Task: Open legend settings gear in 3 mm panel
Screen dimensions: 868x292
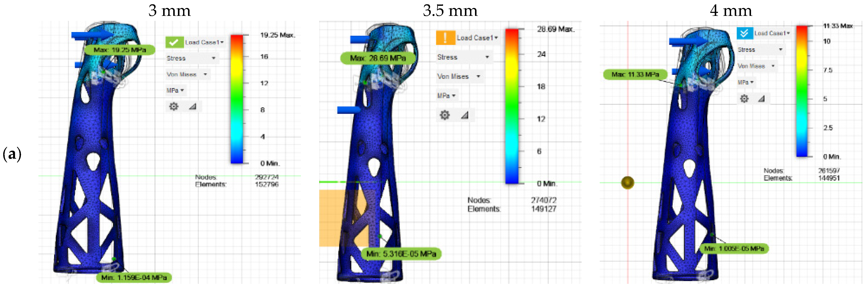Action: pos(173,106)
